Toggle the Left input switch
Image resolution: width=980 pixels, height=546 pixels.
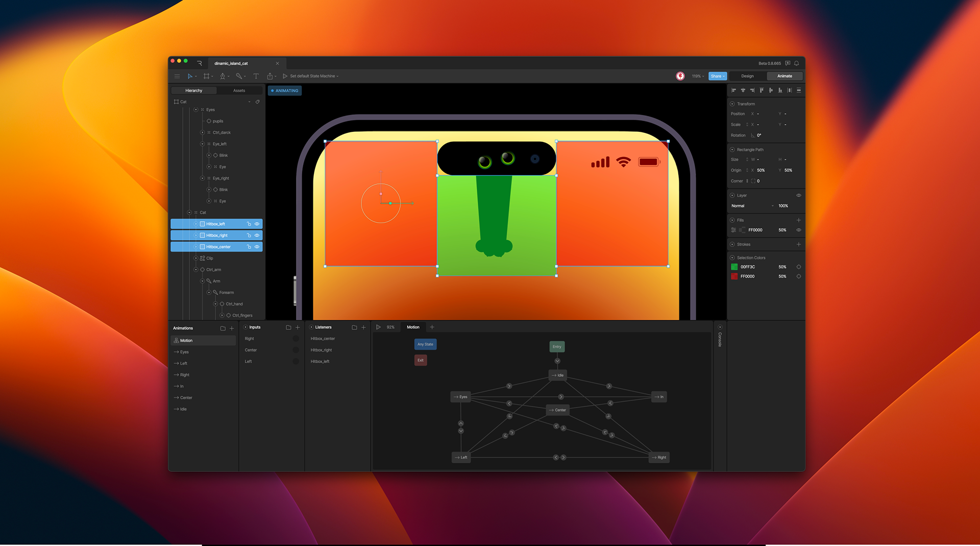296,362
